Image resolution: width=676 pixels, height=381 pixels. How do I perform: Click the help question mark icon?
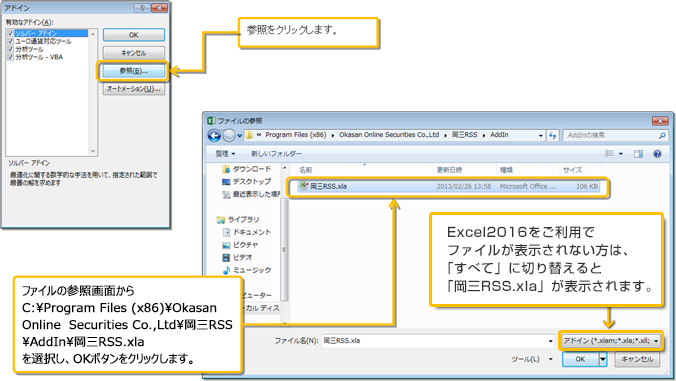pos(657,153)
